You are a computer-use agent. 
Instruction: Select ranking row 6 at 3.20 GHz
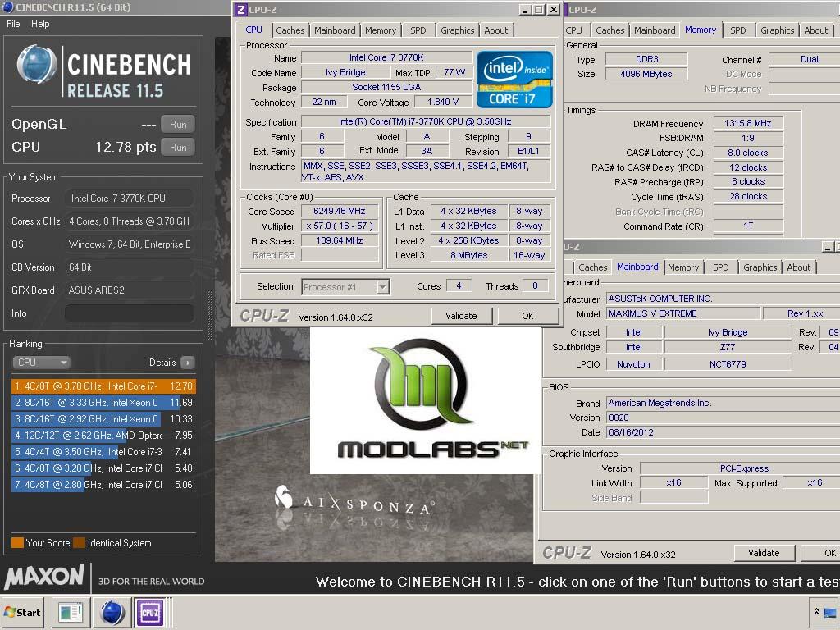pyautogui.click(x=103, y=468)
